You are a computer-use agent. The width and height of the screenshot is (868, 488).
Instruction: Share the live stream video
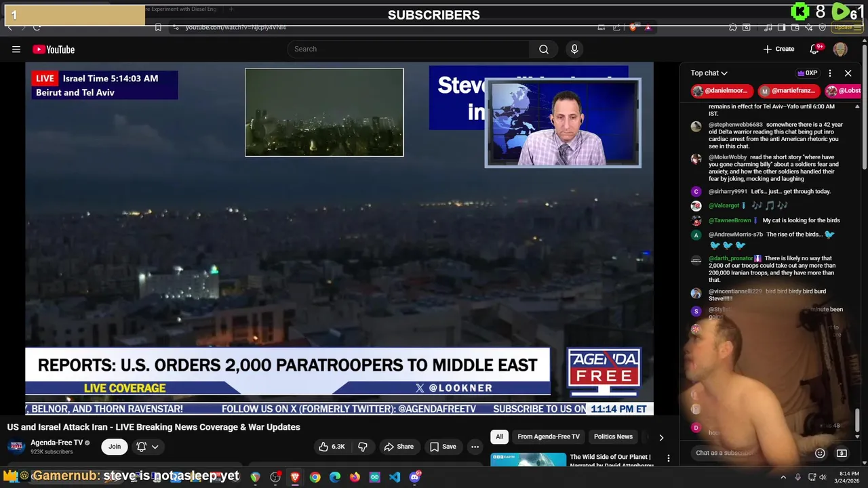pos(399,447)
